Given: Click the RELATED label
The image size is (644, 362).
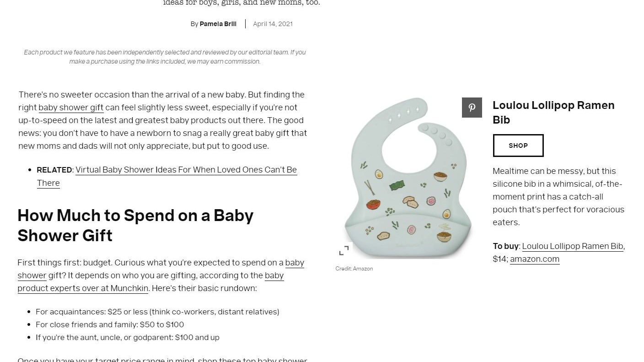Looking at the screenshot, I should tap(54, 169).
